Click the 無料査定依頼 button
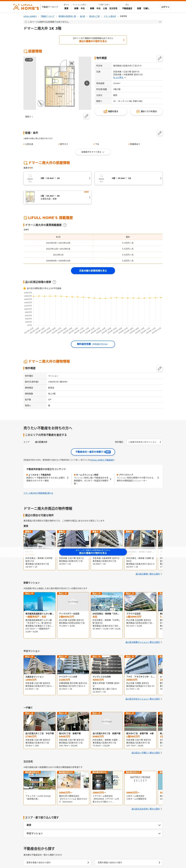The height and width of the screenshot is (868, 186). (x=93, y=344)
